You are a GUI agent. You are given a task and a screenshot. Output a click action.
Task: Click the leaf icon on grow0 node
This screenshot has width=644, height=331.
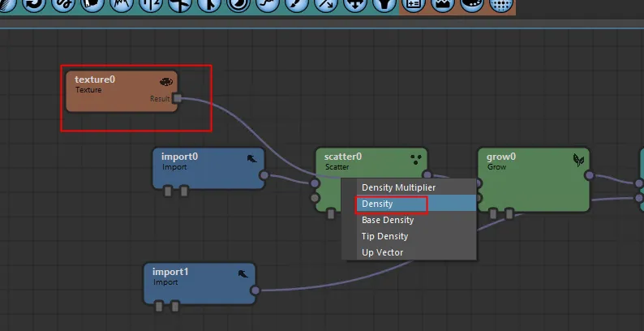(x=578, y=160)
